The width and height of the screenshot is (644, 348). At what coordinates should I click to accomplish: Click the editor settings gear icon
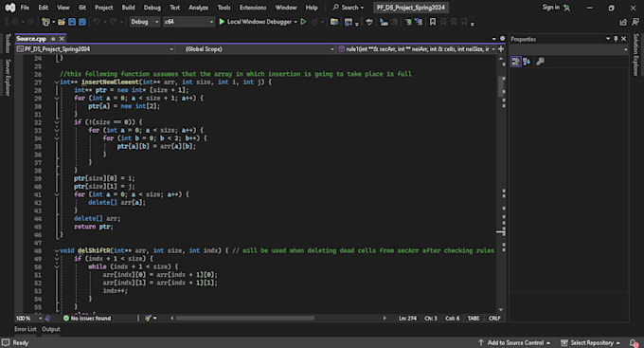point(502,39)
